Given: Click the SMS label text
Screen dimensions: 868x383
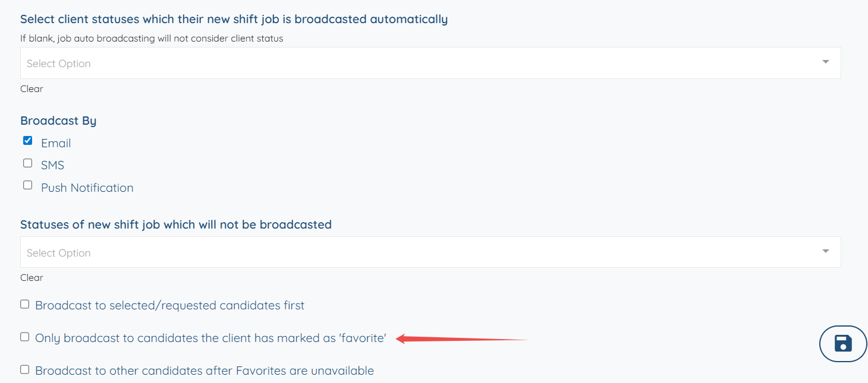Looking at the screenshot, I should (x=52, y=165).
